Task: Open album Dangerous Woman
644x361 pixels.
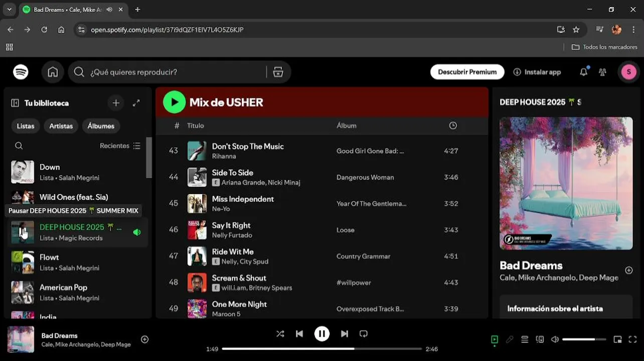Action: [x=365, y=177]
